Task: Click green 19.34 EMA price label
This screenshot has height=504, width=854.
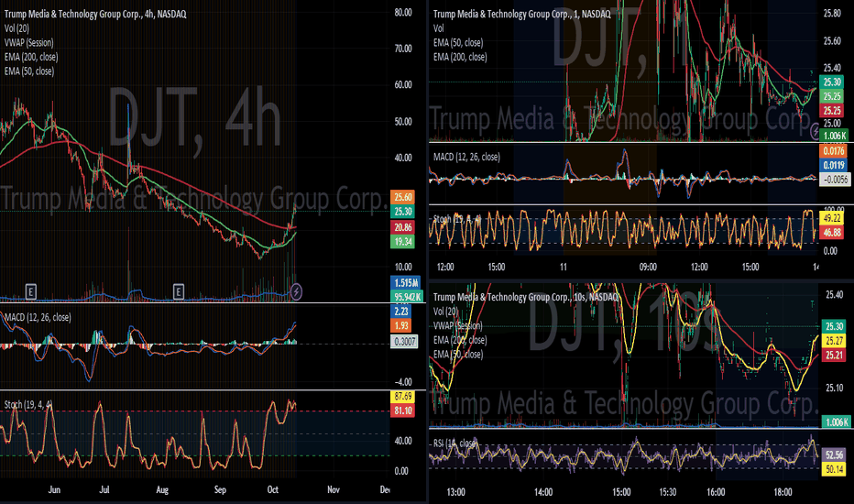Action: pos(403,241)
